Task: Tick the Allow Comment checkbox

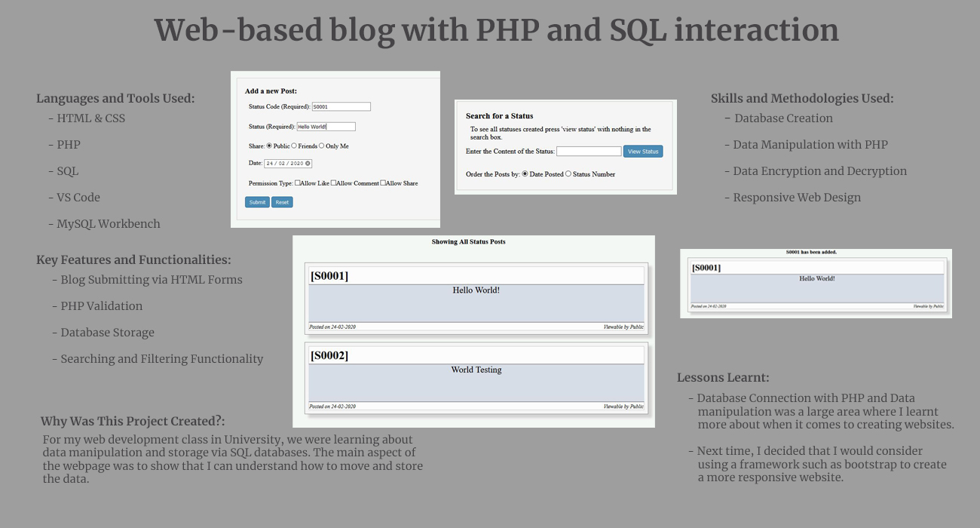Action: tap(334, 183)
